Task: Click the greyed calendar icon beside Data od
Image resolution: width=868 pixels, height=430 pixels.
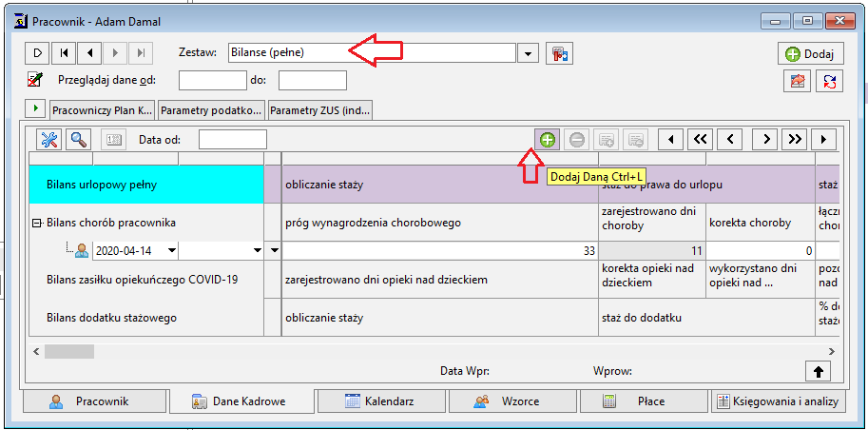Action: point(113,140)
